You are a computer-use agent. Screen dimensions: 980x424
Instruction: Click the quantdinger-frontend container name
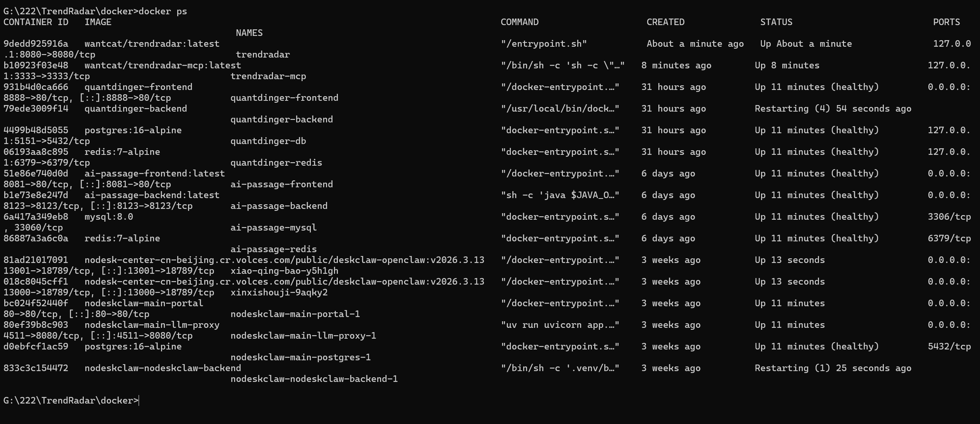[x=284, y=98]
